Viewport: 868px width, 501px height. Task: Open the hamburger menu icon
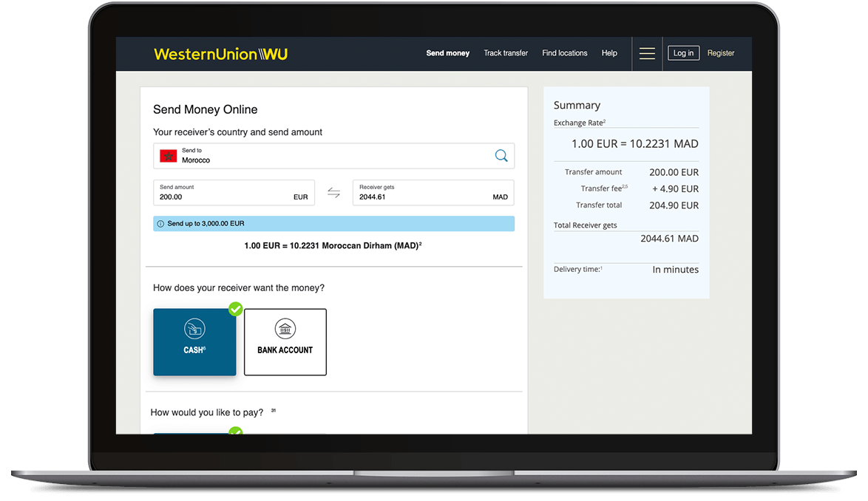pyautogui.click(x=647, y=53)
